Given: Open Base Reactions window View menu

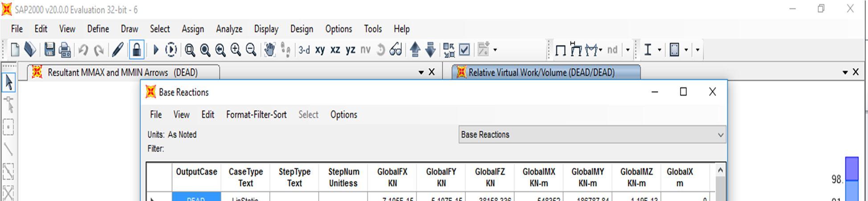Looking at the screenshot, I should 181,115.
